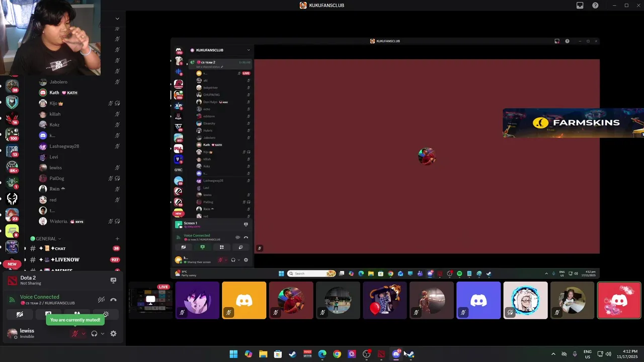Viewport: 644px width, 362px height.
Task: Turn on camera in voice panel
Action: coord(20,314)
